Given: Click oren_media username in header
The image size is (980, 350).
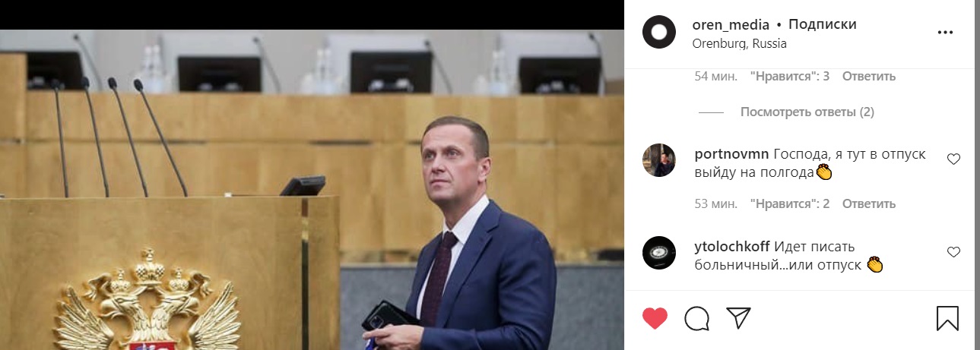Looking at the screenshot, I should [731, 24].
